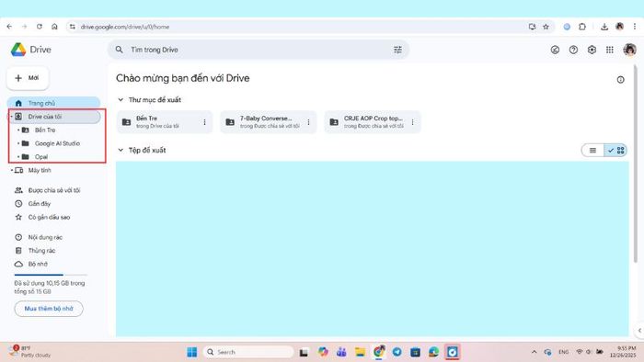Open the browser downloads icon
This screenshot has height=362, width=644.
pos(604,27)
